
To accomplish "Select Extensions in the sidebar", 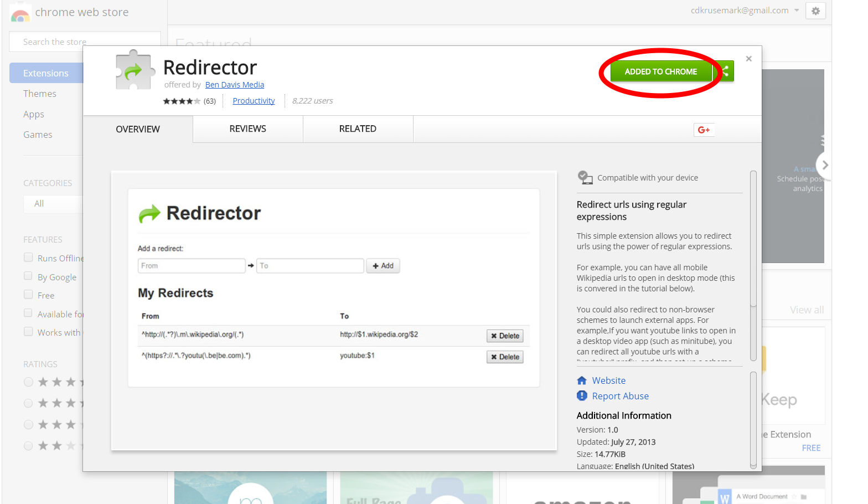I will point(46,73).
